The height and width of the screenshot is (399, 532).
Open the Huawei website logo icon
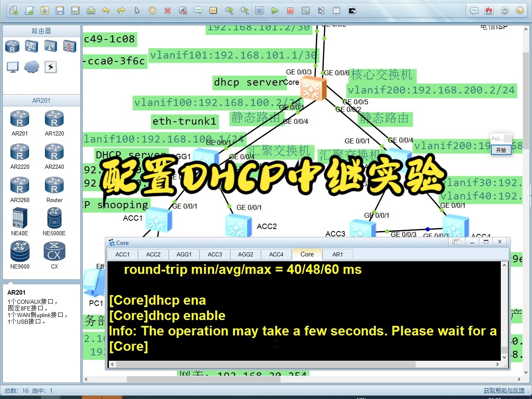point(489,10)
